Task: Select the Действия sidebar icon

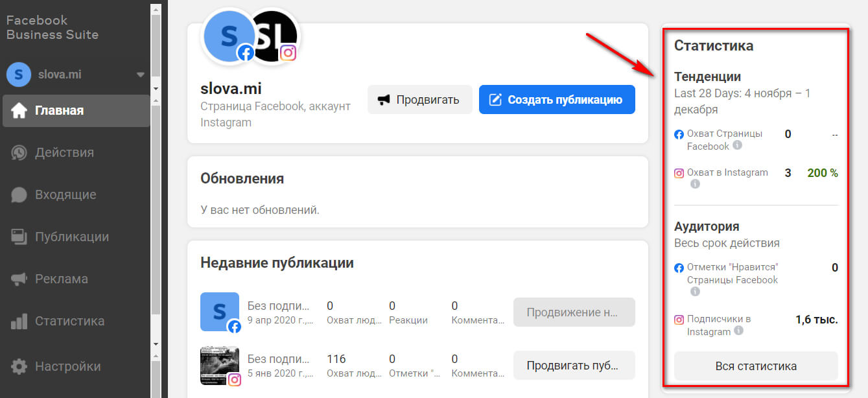Action: (20, 152)
